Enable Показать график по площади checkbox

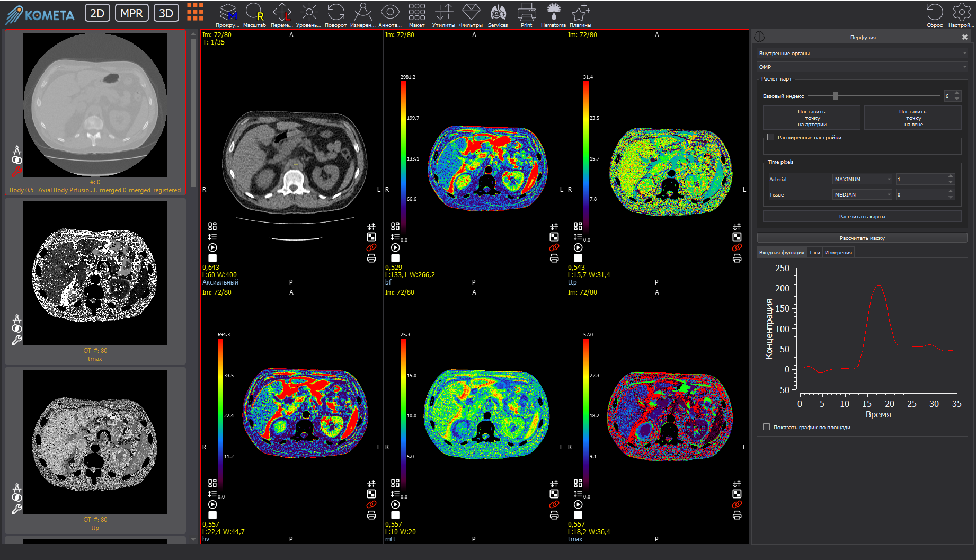[766, 427]
